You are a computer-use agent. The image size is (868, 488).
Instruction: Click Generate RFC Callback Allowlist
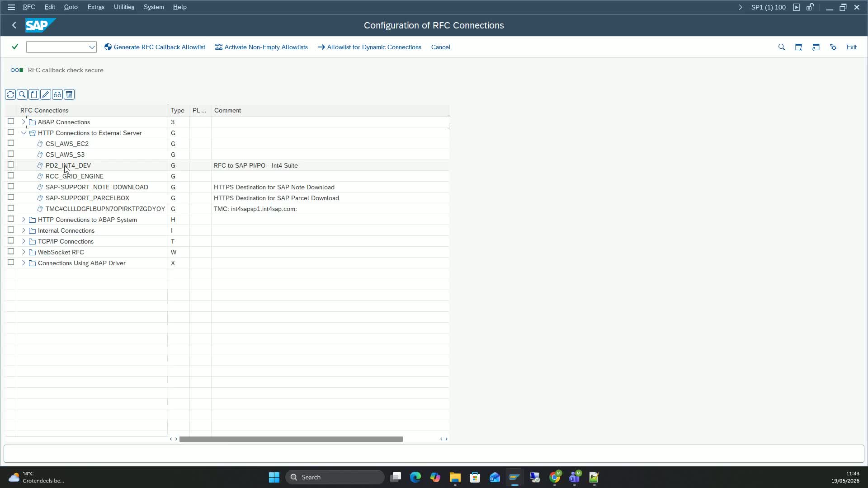pyautogui.click(x=155, y=47)
